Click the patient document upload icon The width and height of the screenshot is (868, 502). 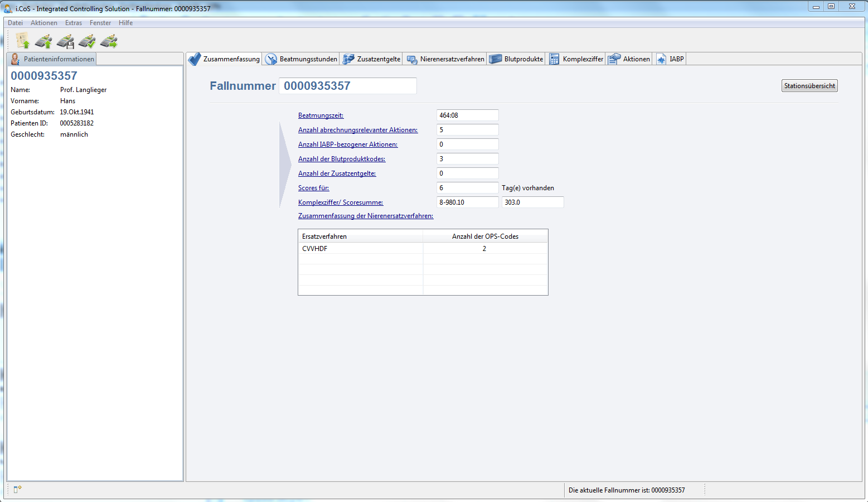tap(23, 41)
